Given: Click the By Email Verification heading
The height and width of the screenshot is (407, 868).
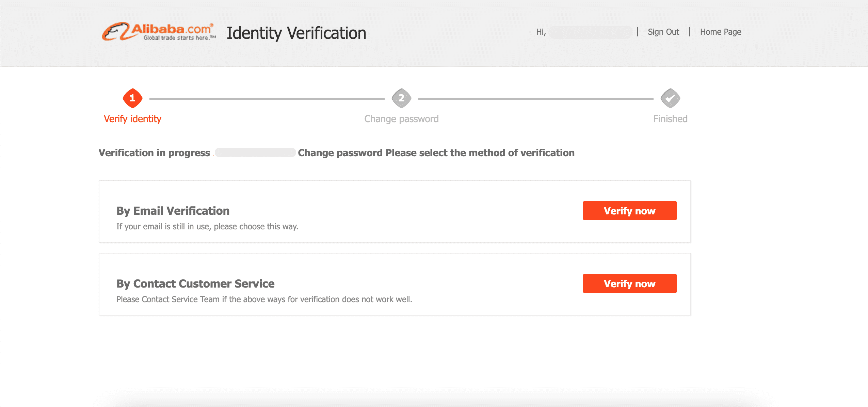Looking at the screenshot, I should point(173,211).
